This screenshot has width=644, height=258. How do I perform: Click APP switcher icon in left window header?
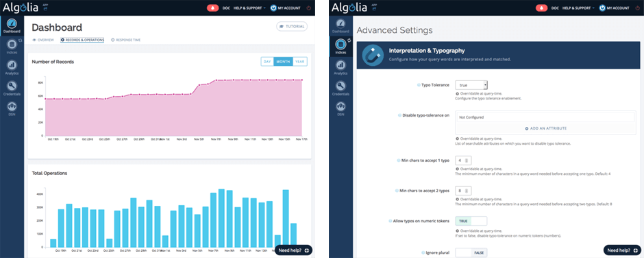(46, 7)
